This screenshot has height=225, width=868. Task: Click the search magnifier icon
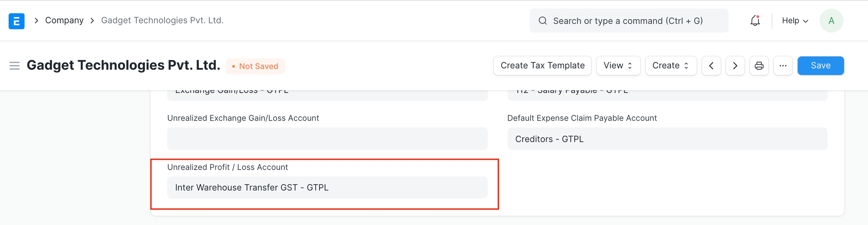click(x=542, y=21)
